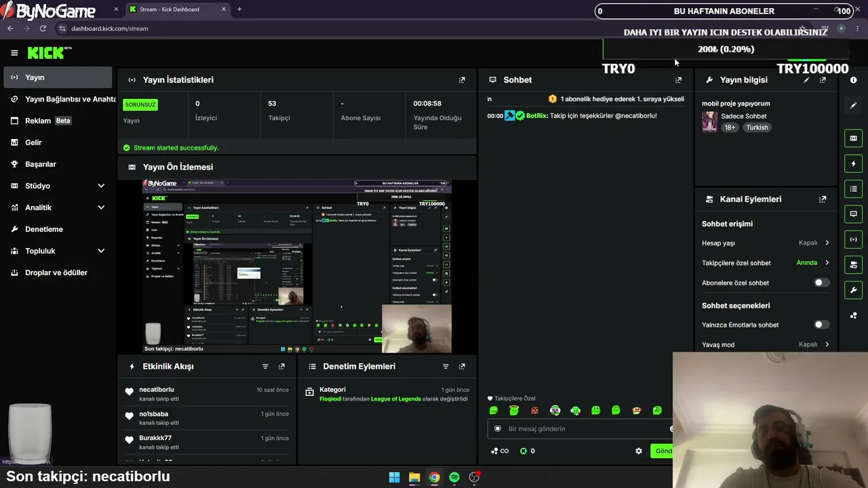
Task: Open a new browser tab
Action: 239,9
